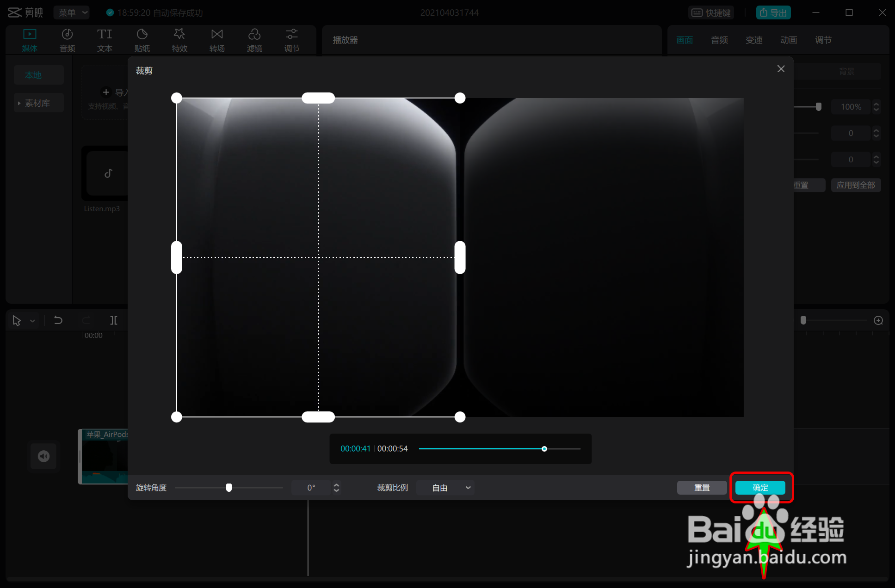Viewport: 895px width, 588px height.
Task: Click the timeline zoom-in icon
Action: pos(878,320)
